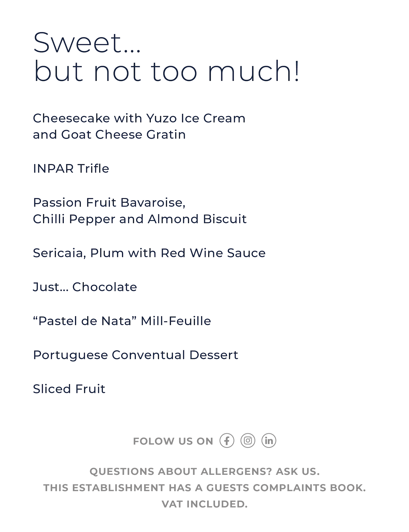Click the 'VAT INCLUDED.' footer text
This screenshot has width=409, height=532.
point(204,504)
